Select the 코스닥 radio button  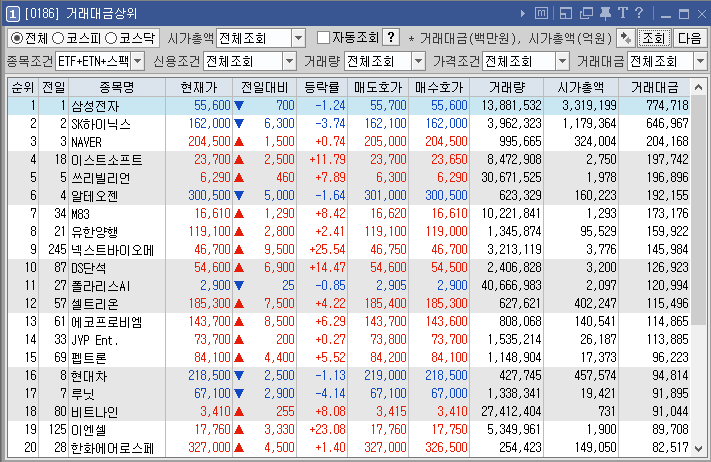point(111,38)
